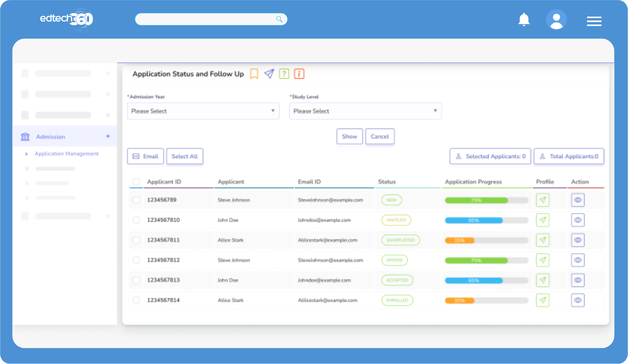View action eye for applicant 123456789
Image resolution: width=628 pixels, height=364 pixels.
coord(578,200)
